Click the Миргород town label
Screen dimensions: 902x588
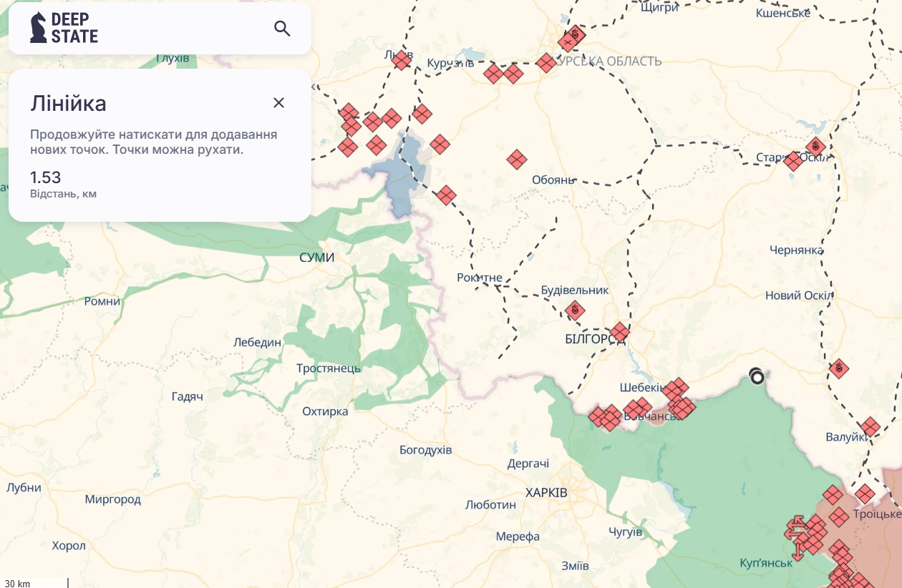[x=112, y=499]
